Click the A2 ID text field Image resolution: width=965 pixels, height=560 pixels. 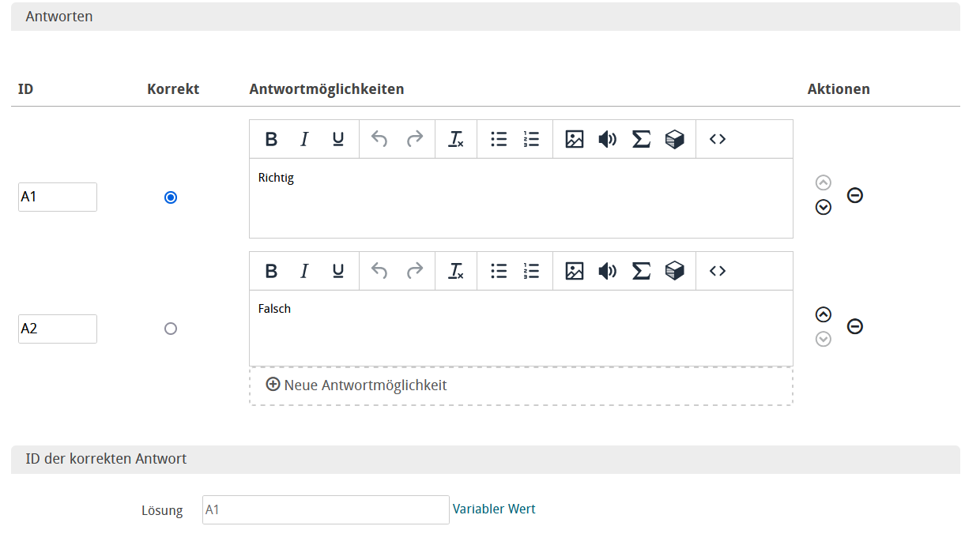(x=58, y=329)
